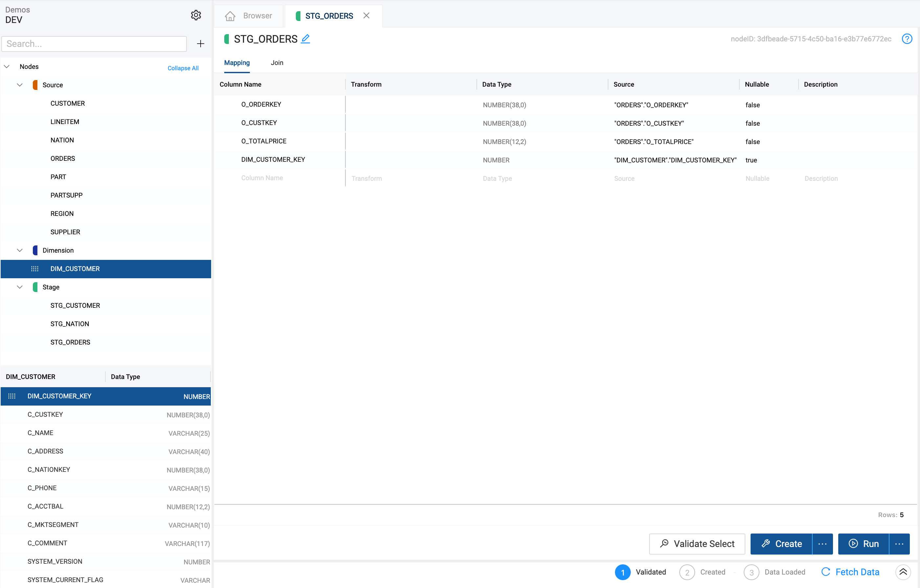Select the STG_NATION stage node
This screenshot has width=920, height=588.
pos(70,324)
